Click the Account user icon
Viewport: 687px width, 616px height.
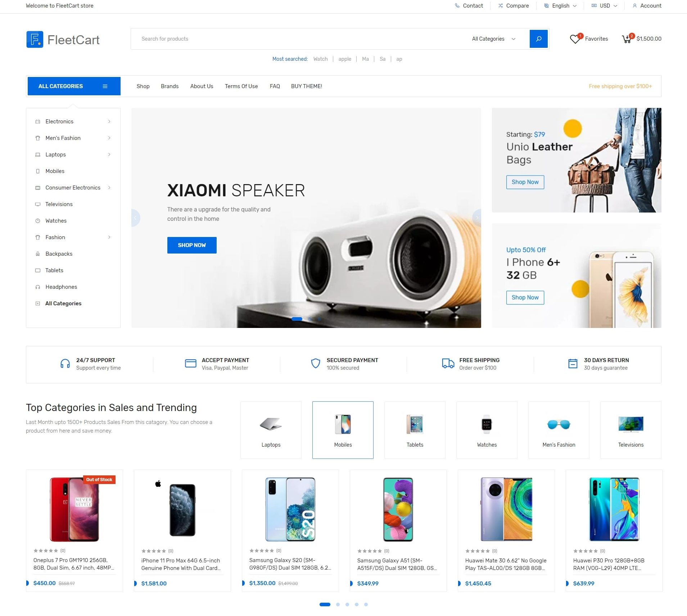[x=634, y=6]
